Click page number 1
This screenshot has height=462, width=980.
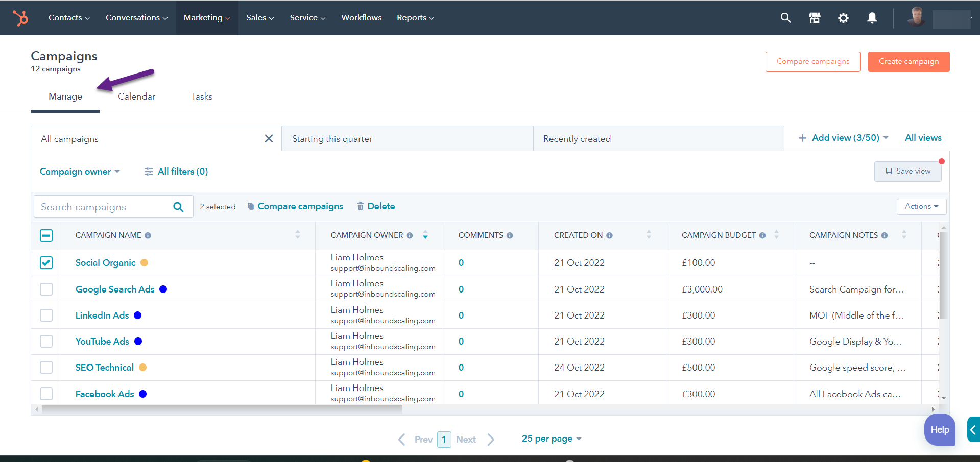click(444, 439)
